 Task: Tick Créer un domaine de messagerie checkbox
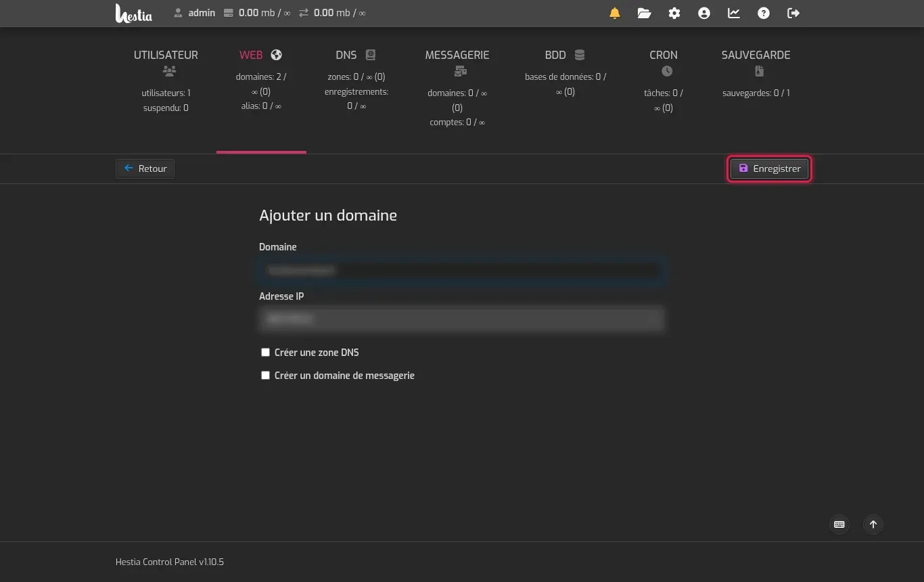pos(266,376)
